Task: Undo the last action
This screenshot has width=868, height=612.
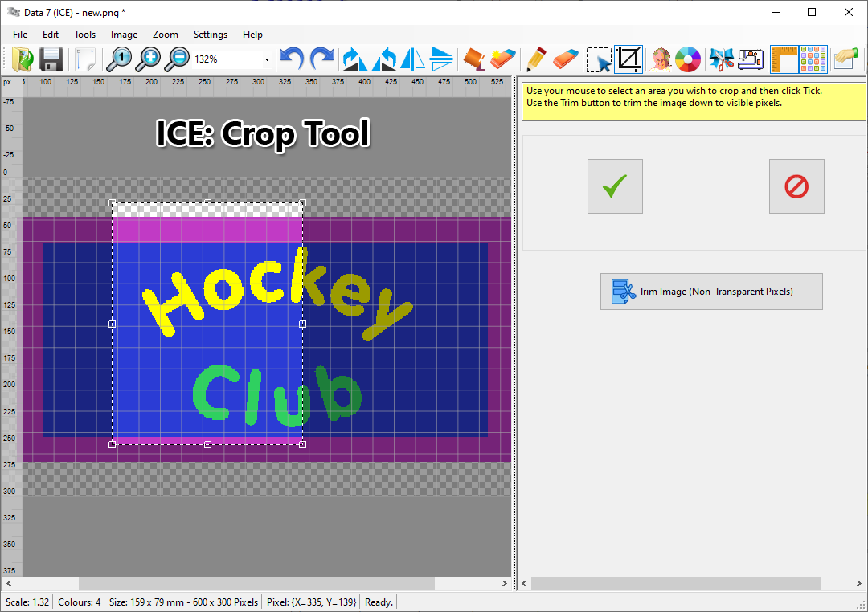Action: [291, 59]
